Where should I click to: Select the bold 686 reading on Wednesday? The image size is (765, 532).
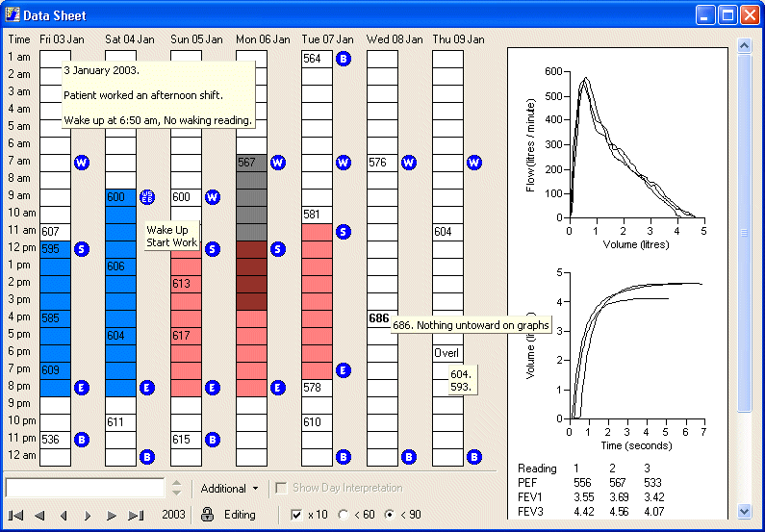pos(382,318)
